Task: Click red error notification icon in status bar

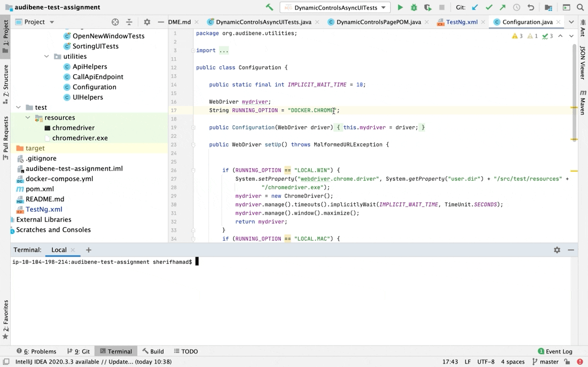Action: pyautogui.click(x=580, y=362)
